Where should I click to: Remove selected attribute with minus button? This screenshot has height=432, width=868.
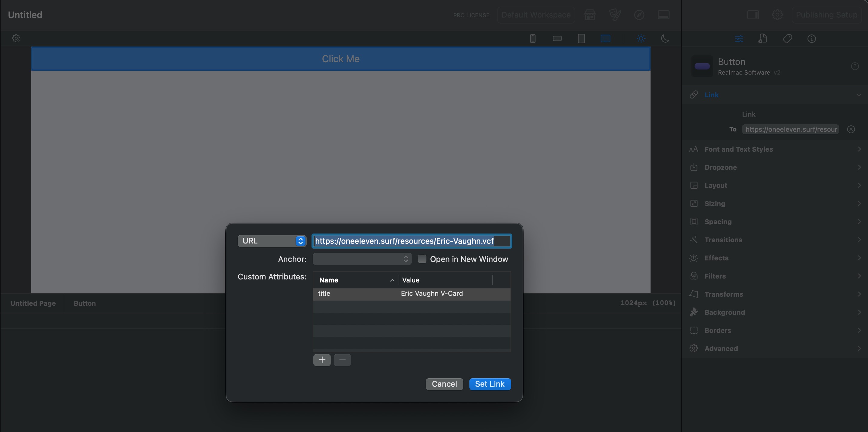point(342,360)
